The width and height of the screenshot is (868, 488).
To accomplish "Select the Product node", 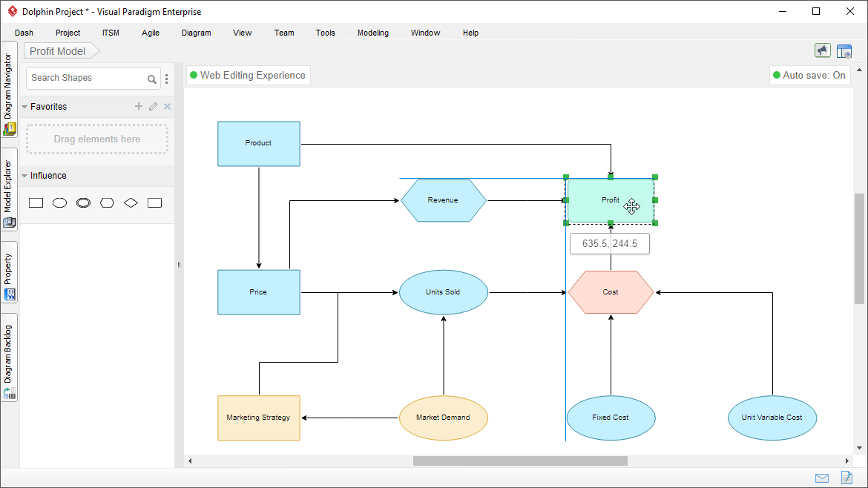I will pyautogui.click(x=258, y=144).
